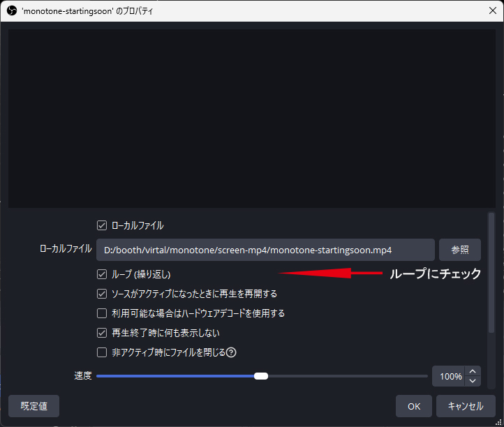Increase speed with the up arrow
504x427 pixels.
[473, 372]
